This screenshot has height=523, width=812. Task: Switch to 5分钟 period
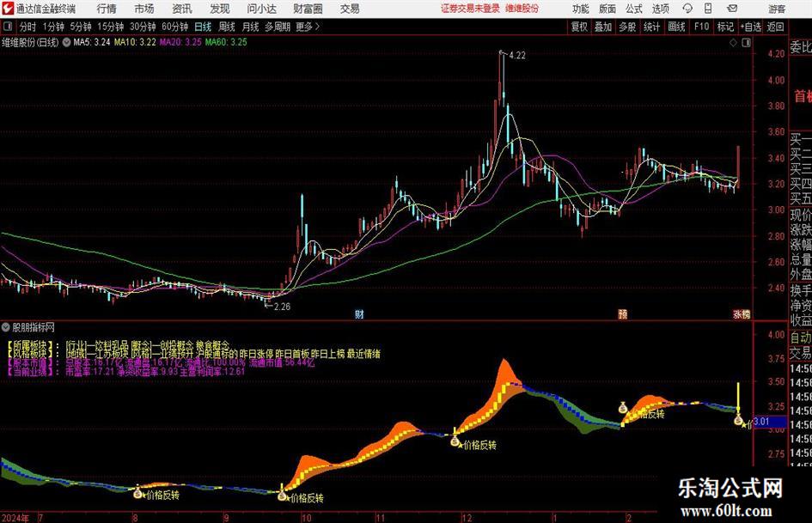click(80, 27)
